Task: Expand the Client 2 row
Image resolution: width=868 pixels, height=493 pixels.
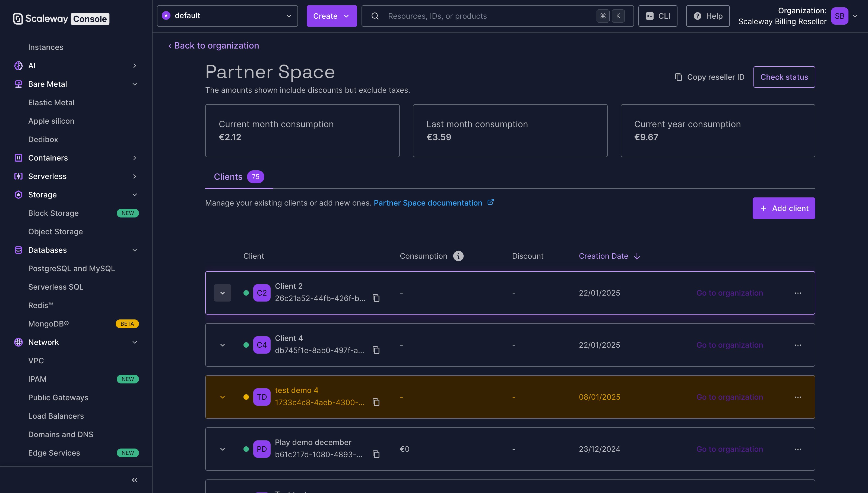Action: click(223, 293)
